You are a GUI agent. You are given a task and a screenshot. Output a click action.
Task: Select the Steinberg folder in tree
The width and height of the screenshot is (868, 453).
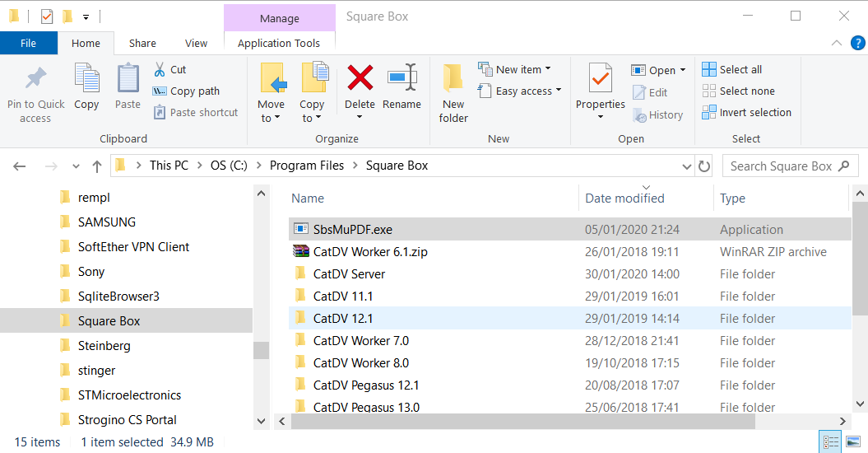(x=104, y=345)
